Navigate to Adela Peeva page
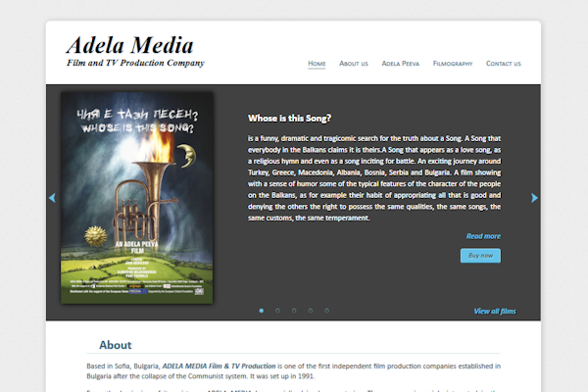The width and height of the screenshot is (588, 392). (x=401, y=64)
